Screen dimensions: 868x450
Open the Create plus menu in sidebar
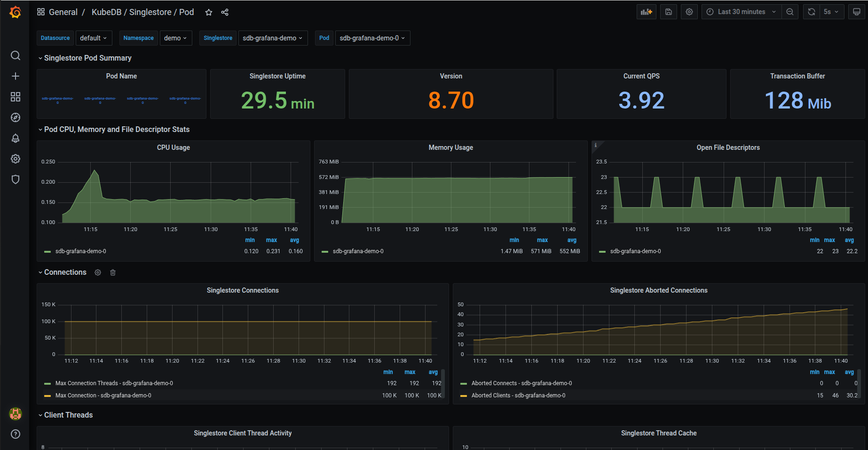(16, 76)
